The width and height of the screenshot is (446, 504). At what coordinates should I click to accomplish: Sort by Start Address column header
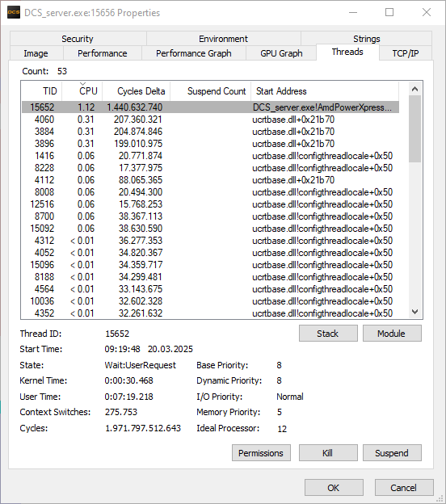(325, 91)
